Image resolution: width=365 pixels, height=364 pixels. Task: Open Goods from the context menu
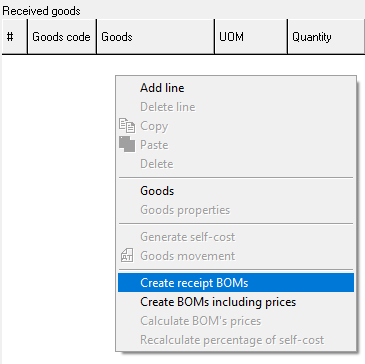236,191
